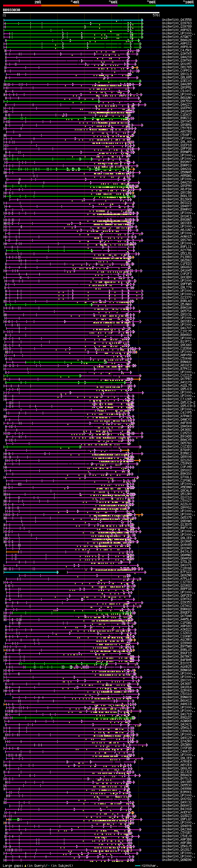This screenshot has width=197, height=868.
Task: Select hit label UniRef100_Q3HTK5
Action: pos(177,54)
